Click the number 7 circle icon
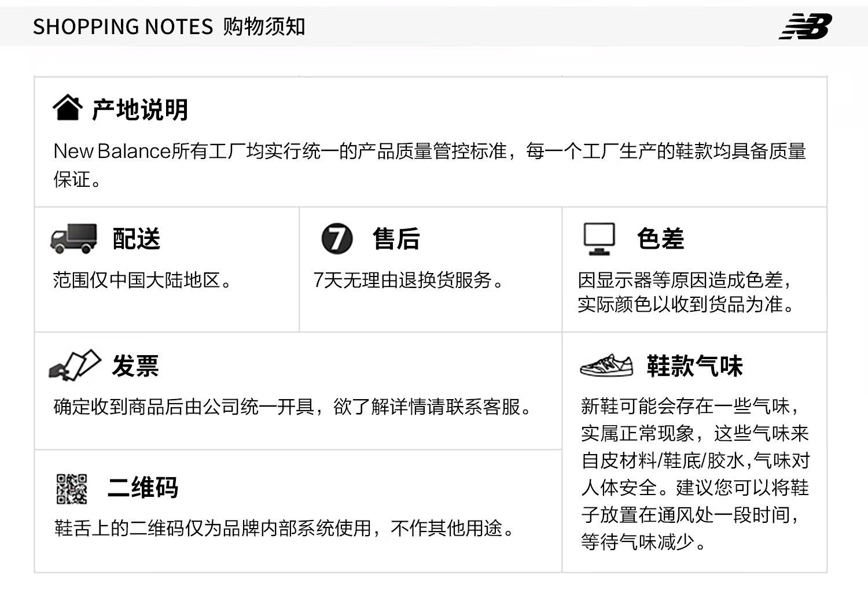The image size is (868, 605). click(x=337, y=238)
